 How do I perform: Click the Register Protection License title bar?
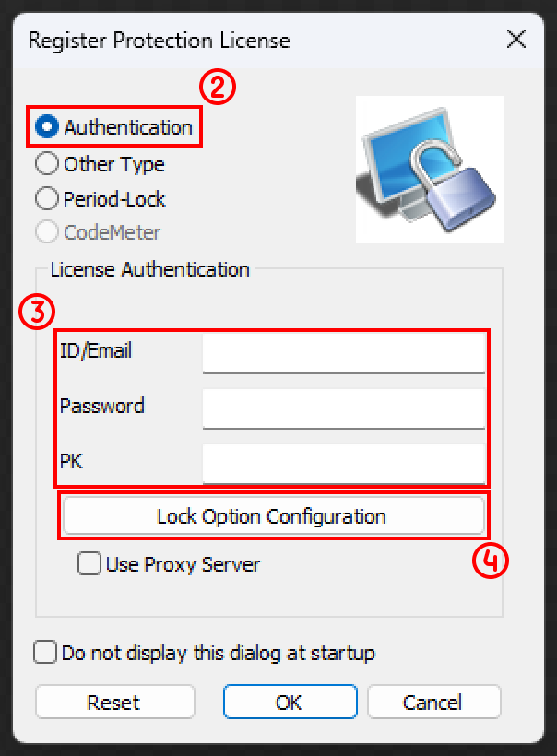point(160,40)
